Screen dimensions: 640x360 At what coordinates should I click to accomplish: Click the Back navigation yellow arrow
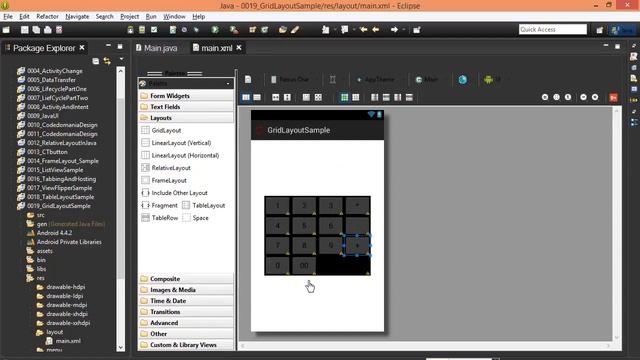[375, 30]
